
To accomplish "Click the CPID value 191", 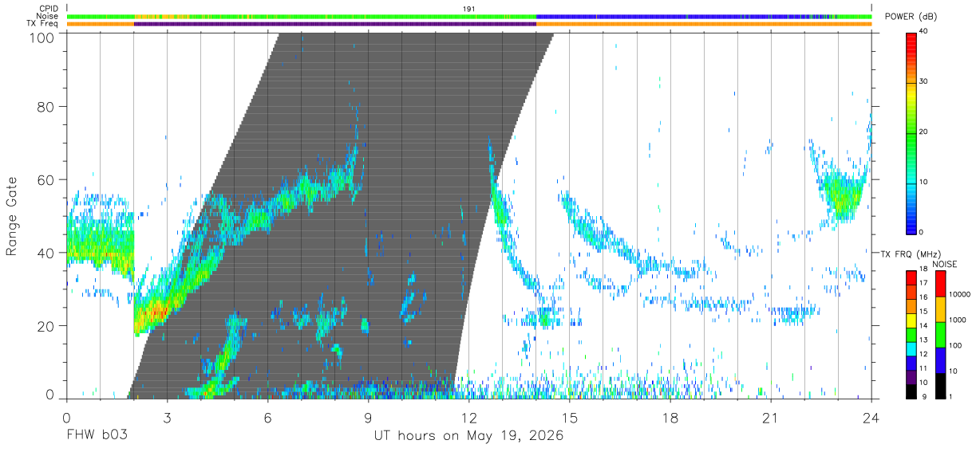I will [469, 8].
